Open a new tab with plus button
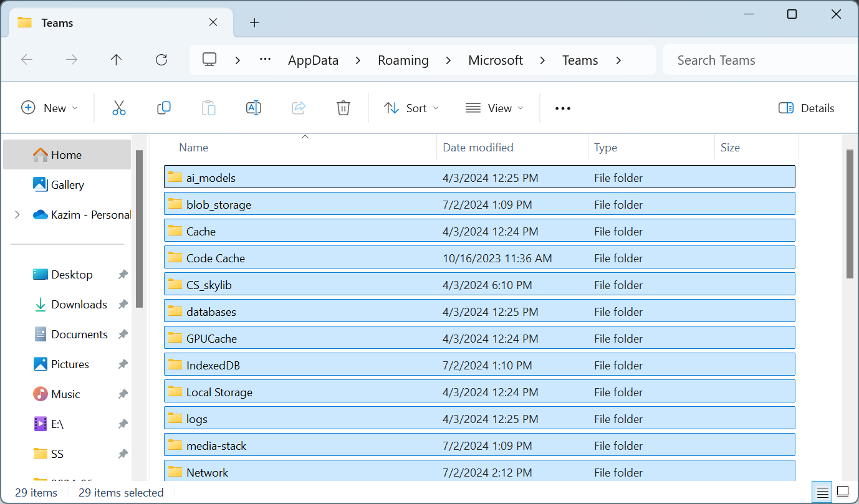 254,23
